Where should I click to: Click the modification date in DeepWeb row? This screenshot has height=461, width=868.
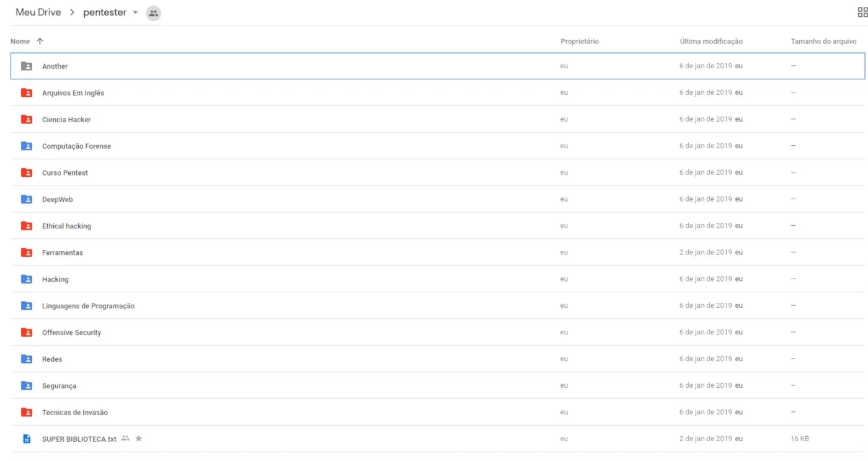tap(706, 199)
